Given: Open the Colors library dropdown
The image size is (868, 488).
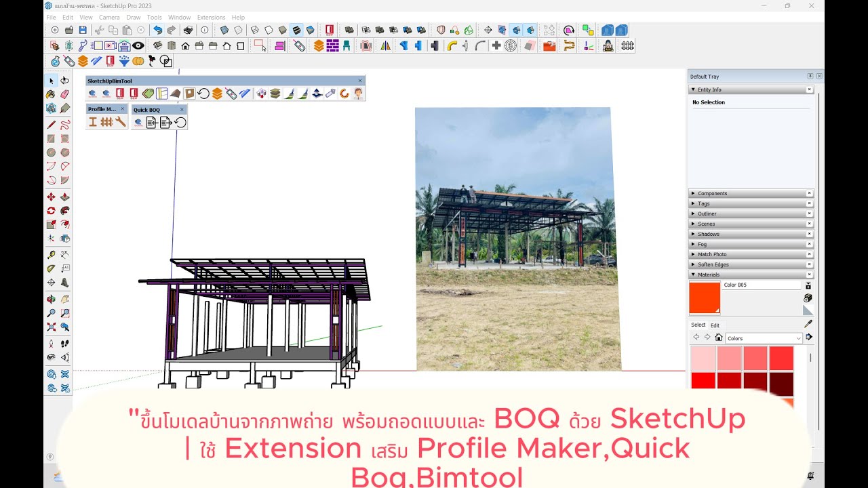Looking at the screenshot, I should pos(764,338).
